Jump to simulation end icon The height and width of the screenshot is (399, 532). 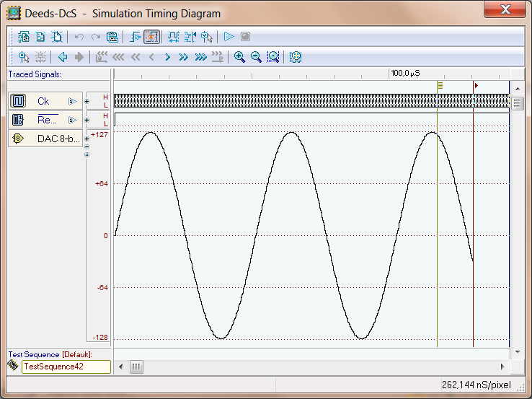click(x=218, y=57)
